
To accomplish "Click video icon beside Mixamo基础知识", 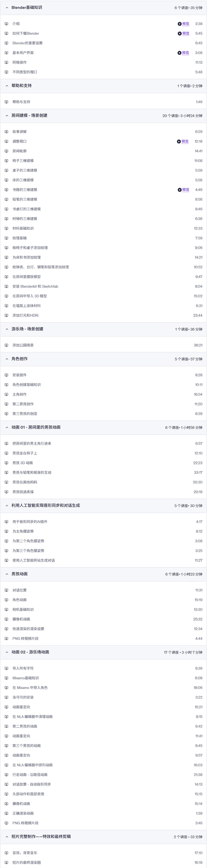I will pyautogui.click(x=6, y=678).
